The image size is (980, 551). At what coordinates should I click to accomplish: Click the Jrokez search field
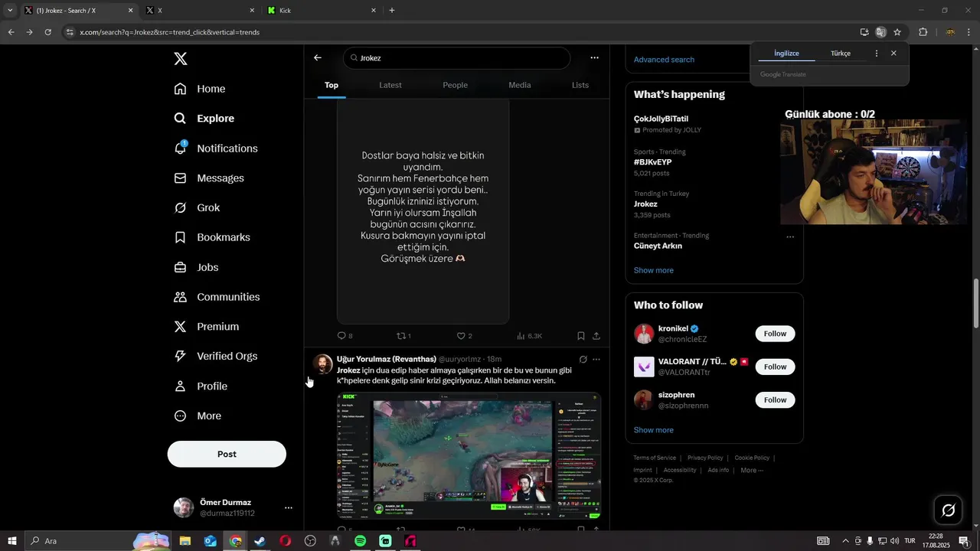click(456, 58)
